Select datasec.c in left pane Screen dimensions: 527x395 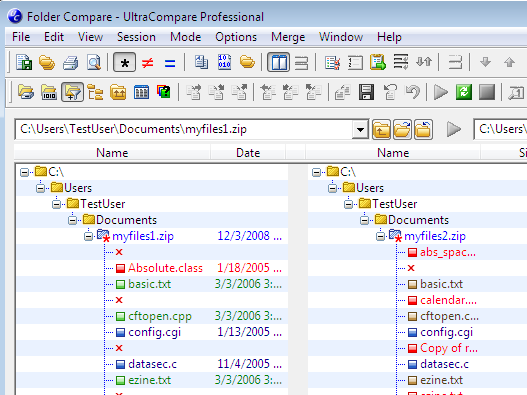coord(152,364)
